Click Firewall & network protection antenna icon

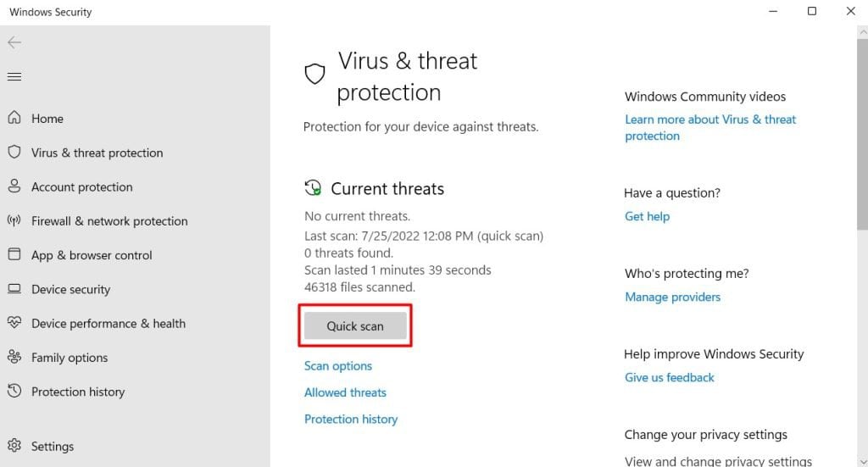[14, 220]
